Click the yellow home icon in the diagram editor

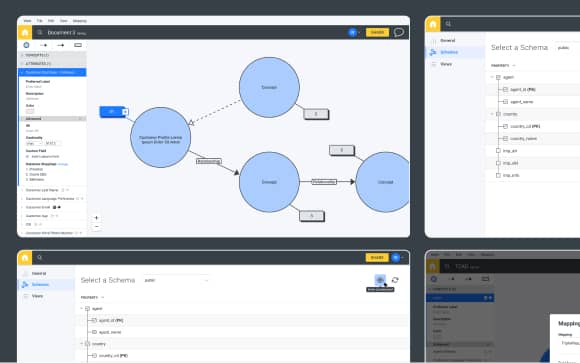tap(25, 33)
